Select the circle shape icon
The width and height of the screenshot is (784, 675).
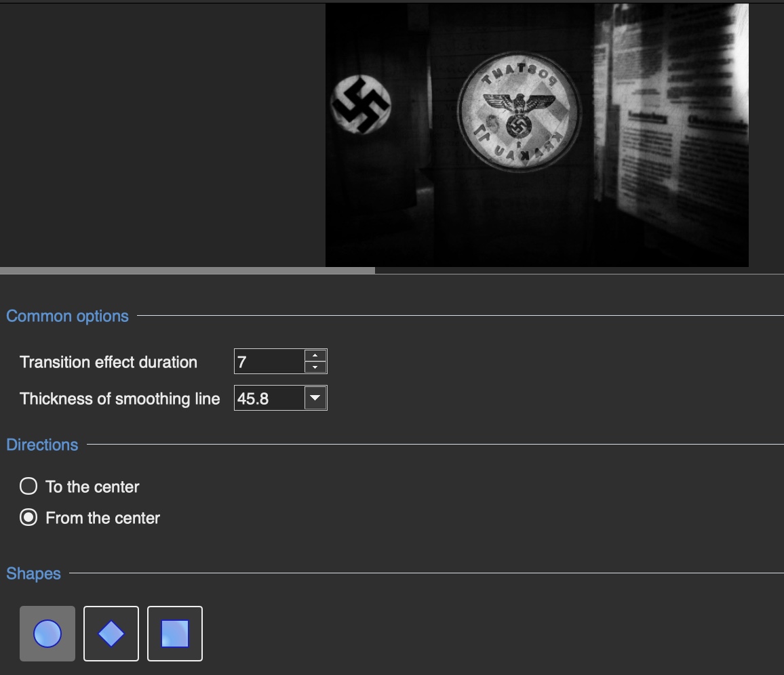[47, 634]
